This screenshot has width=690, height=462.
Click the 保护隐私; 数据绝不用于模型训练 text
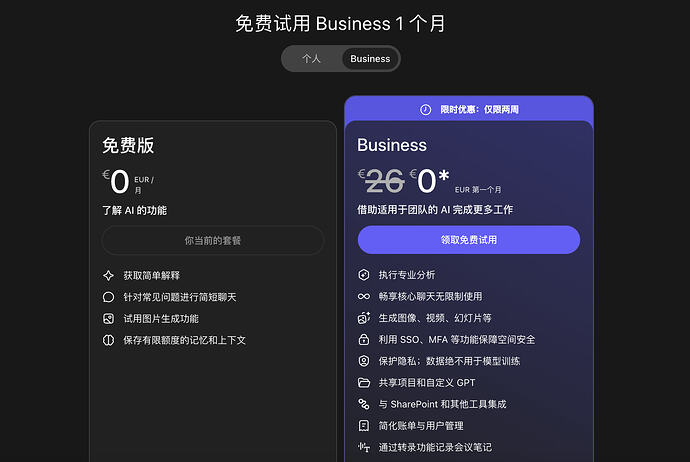pyautogui.click(x=449, y=361)
